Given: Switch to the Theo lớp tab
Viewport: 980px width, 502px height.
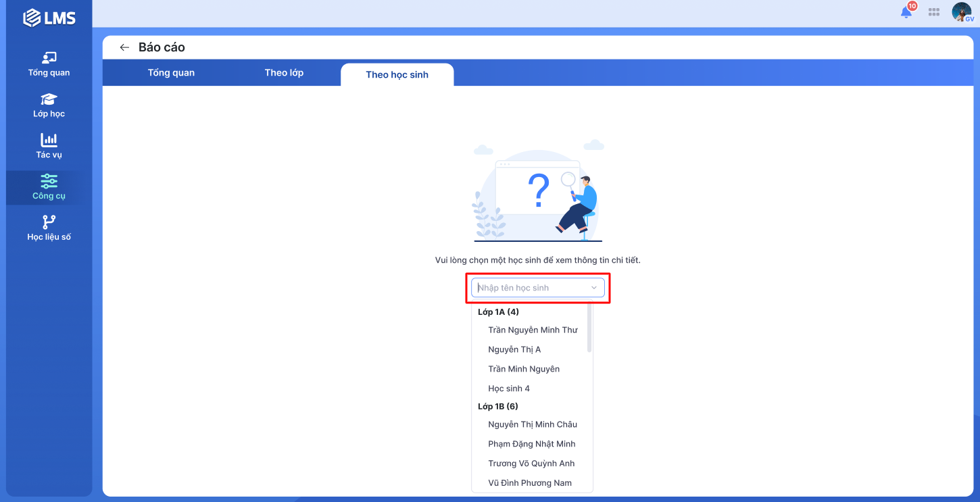Looking at the screenshot, I should point(284,73).
